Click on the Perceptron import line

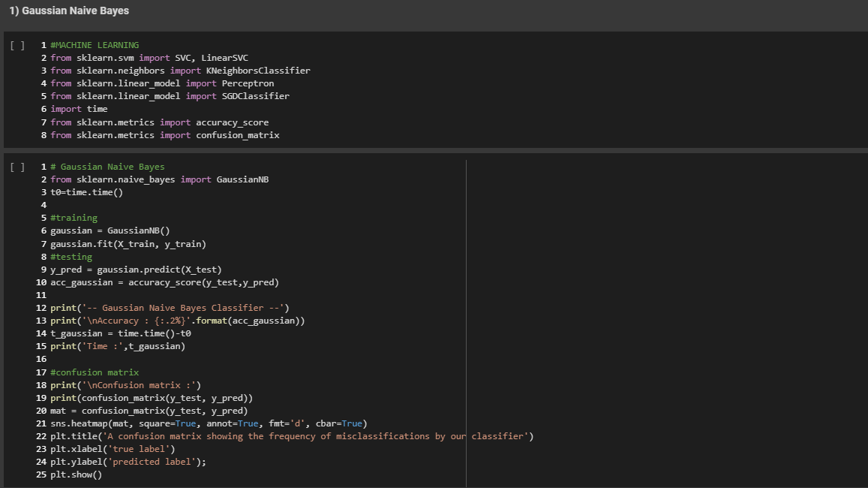[162, 83]
